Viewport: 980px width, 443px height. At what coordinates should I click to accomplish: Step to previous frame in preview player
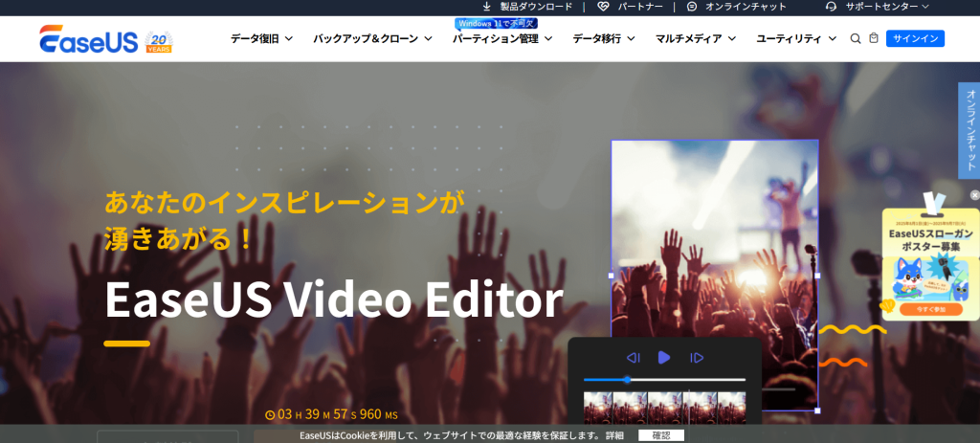[x=634, y=358]
